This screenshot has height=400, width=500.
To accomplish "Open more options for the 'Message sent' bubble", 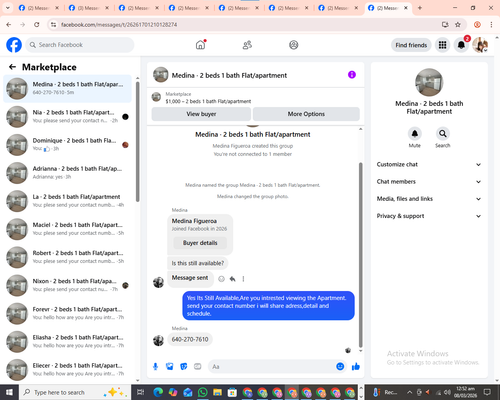I will point(243,279).
